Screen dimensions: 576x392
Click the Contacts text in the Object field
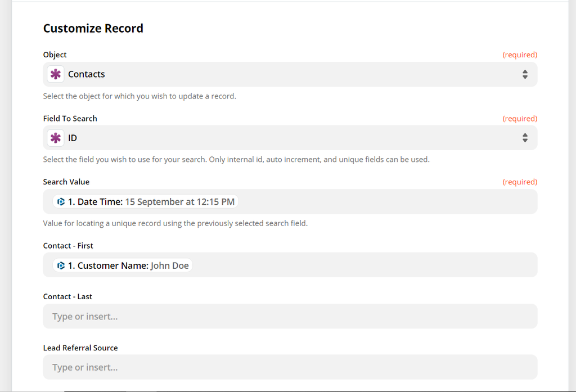click(x=87, y=74)
